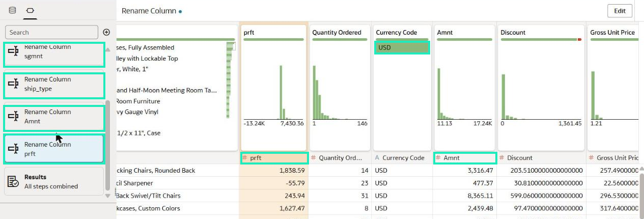Viewport: 644px width, 219px height.
Task: Click the prft histogram chart
Action: 273,92
